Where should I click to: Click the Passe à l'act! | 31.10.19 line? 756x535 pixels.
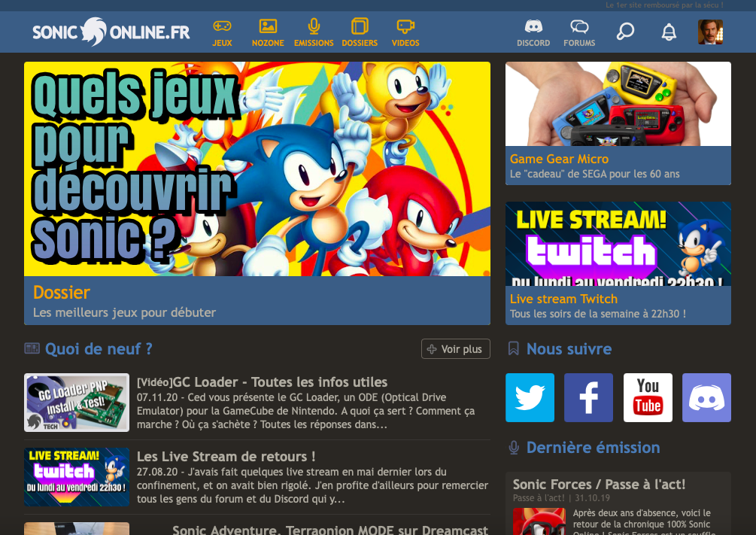(x=561, y=498)
